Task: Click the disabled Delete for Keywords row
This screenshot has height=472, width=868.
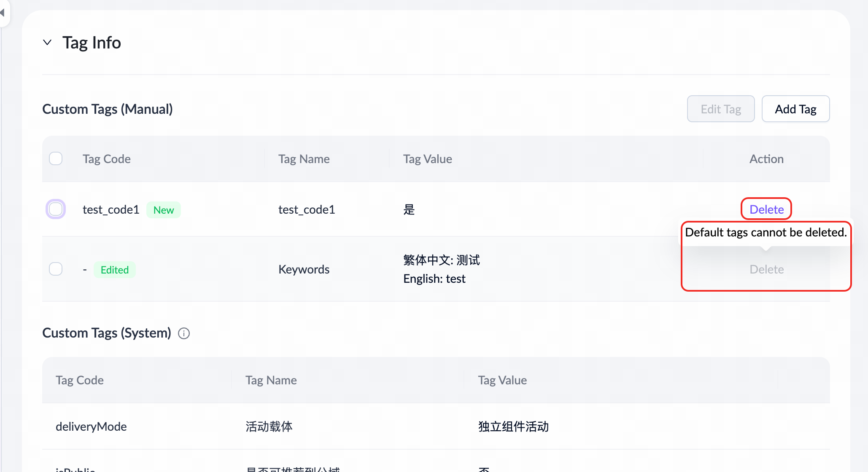Action: (x=766, y=269)
